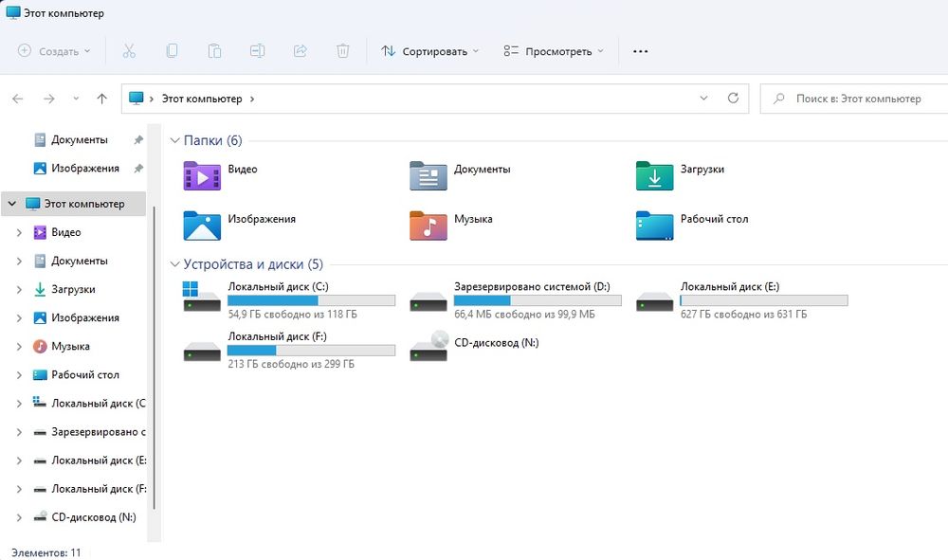The width and height of the screenshot is (948, 560).
Task: Open the three-dots more options menu
Action: [640, 51]
